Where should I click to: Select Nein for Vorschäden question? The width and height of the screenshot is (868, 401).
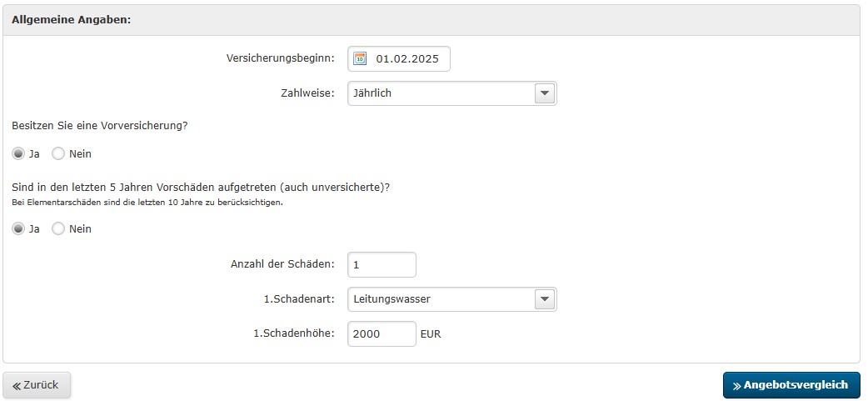[x=58, y=228]
